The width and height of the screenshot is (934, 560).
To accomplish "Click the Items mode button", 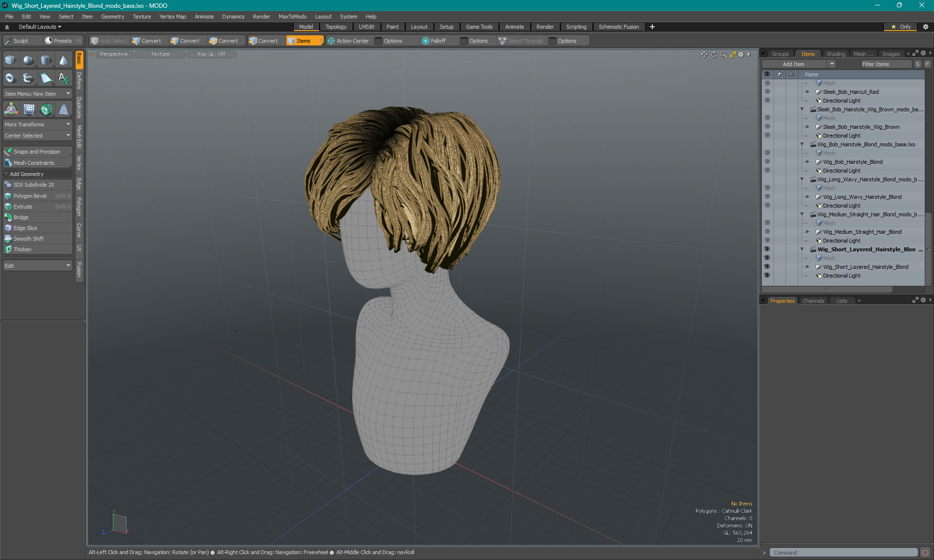I will coord(304,41).
